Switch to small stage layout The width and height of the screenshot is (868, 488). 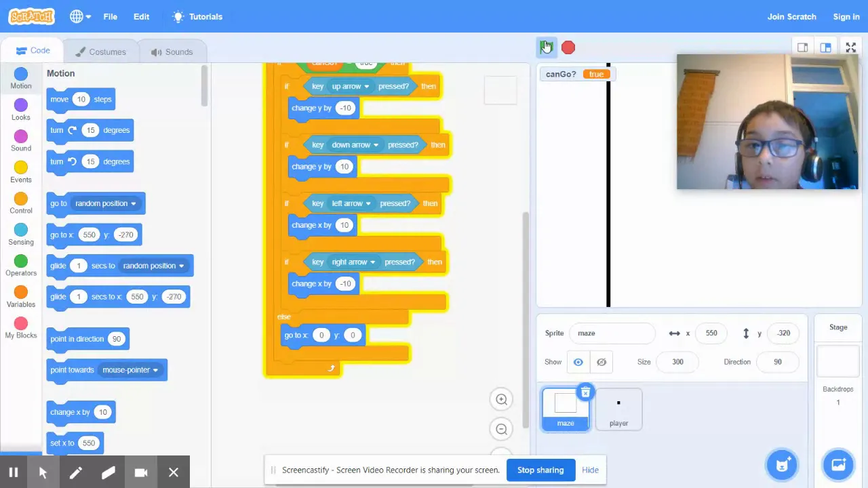pyautogui.click(x=802, y=47)
